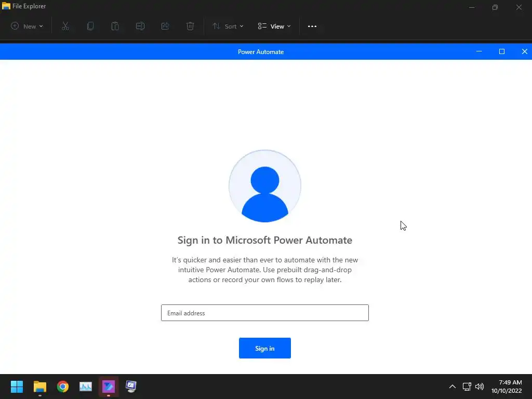The width and height of the screenshot is (532, 399).
Task: Close the File Explorer window
Action: click(x=519, y=7)
